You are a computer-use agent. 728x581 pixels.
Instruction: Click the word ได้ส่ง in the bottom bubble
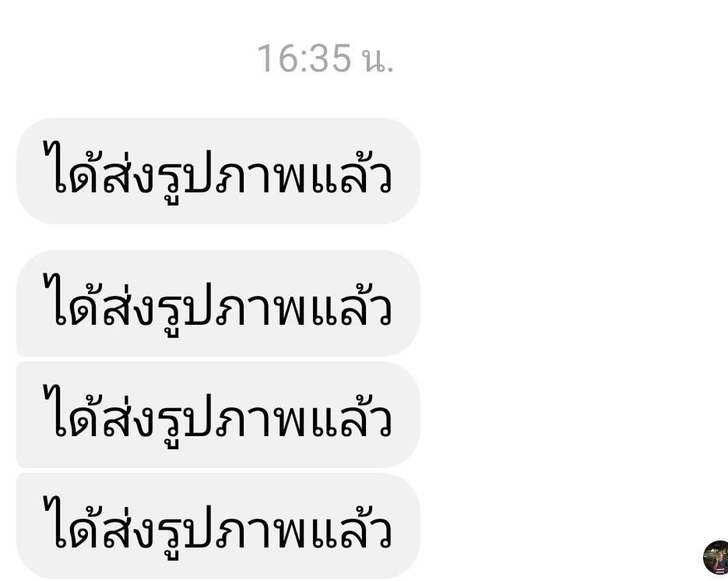click(x=99, y=523)
